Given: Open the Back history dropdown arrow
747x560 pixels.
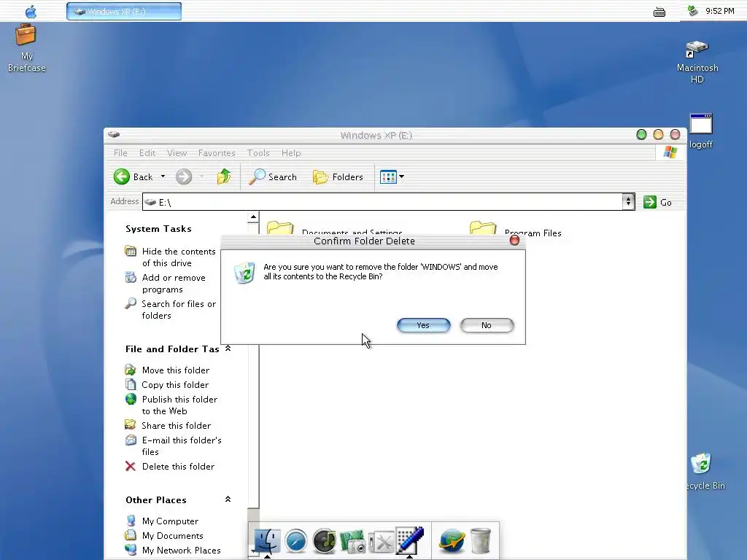Looking at the screenshot, I should click(x=163, y=176).
